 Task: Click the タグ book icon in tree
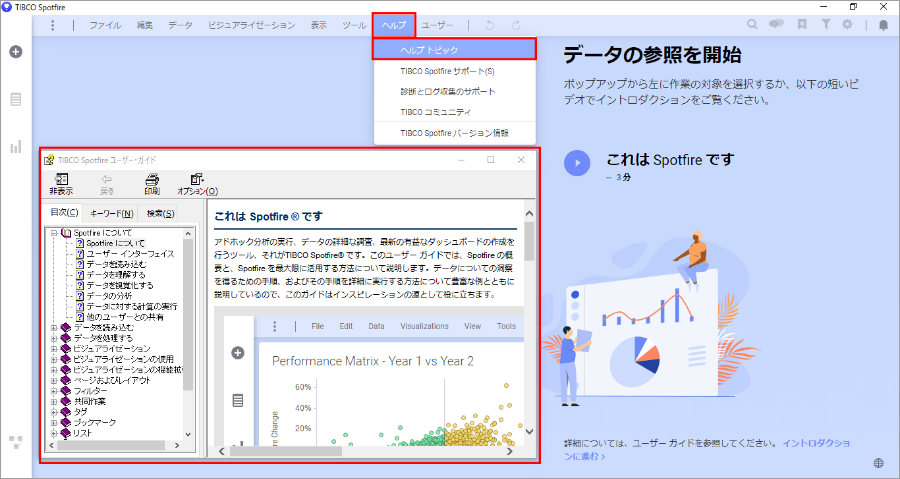tap(66, 412)
